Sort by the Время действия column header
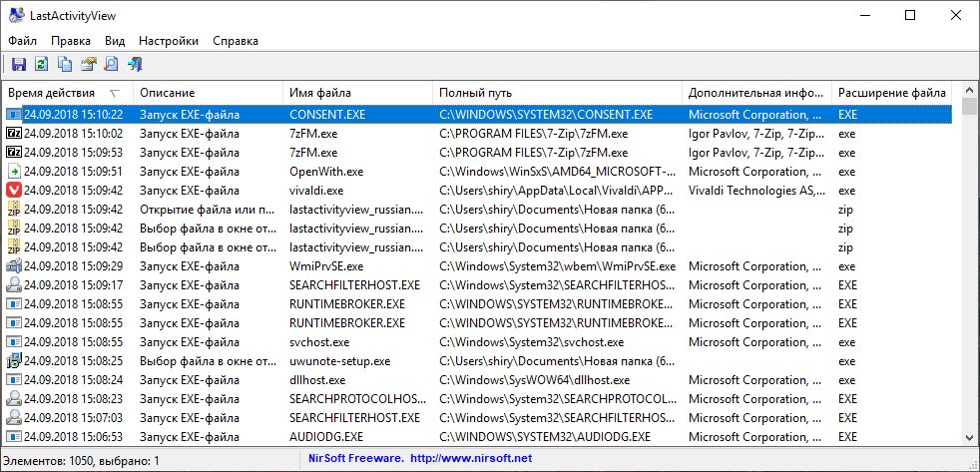 click(x=68, y=93)
